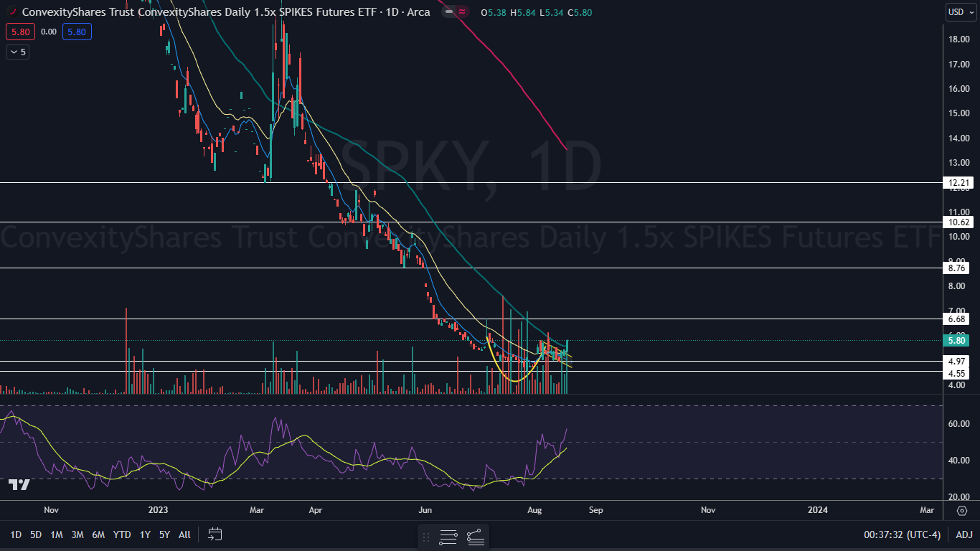The image size is (980, 551).
Task: Grab the floating toolbar drag handle
Action: (426, 536)
